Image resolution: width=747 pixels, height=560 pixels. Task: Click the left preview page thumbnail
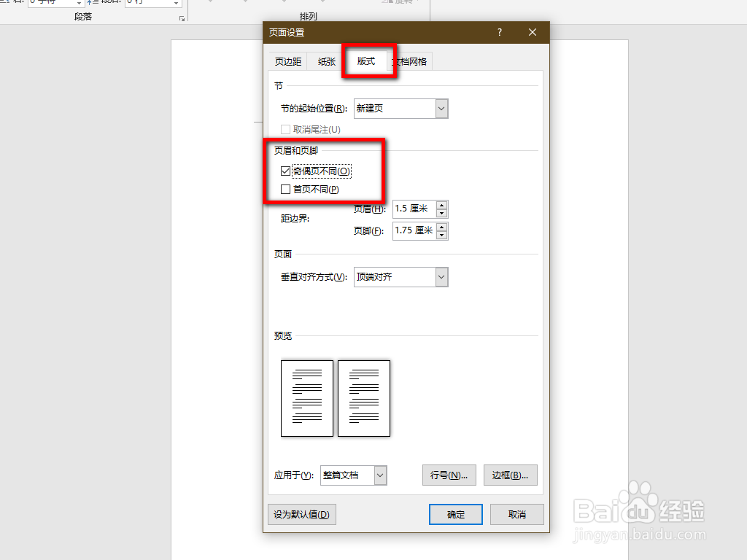coord(307,398)
